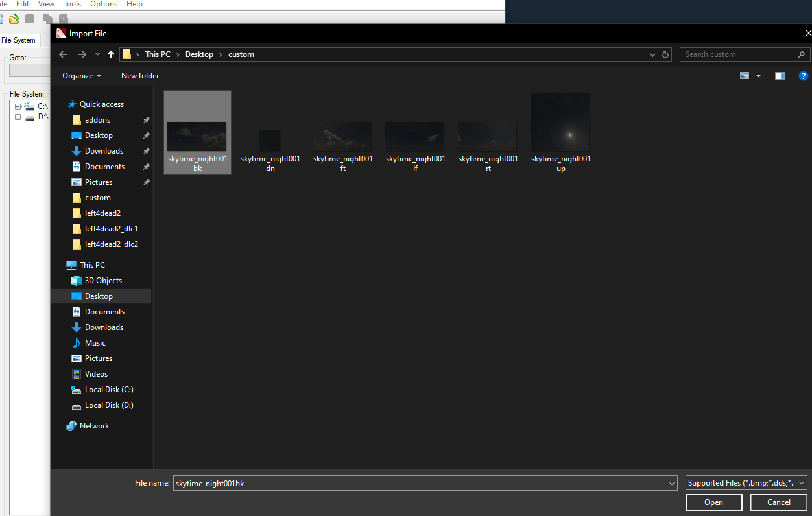Toggle the preview pane

(780, 76)
